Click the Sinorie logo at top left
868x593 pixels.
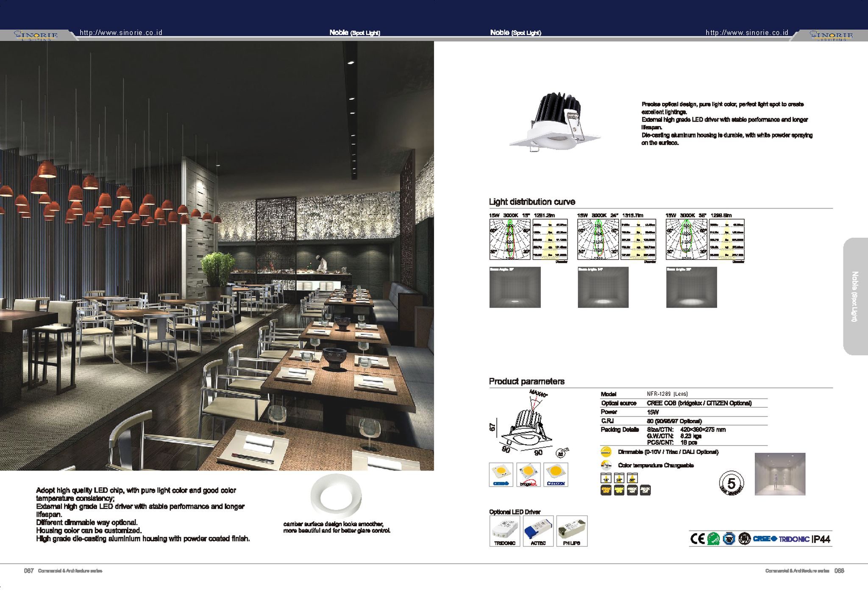[x=36, y=35]
